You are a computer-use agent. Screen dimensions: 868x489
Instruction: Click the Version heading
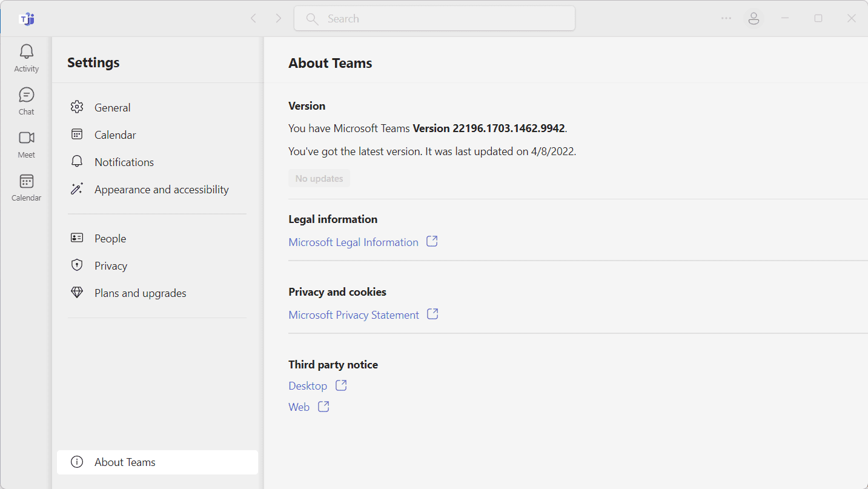point(306,105)
